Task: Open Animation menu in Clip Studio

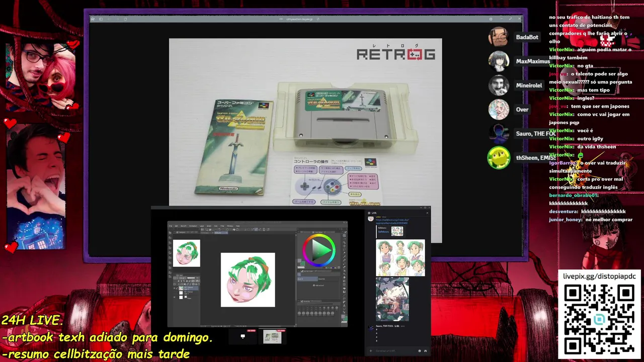Action: (x=193, y=226)
